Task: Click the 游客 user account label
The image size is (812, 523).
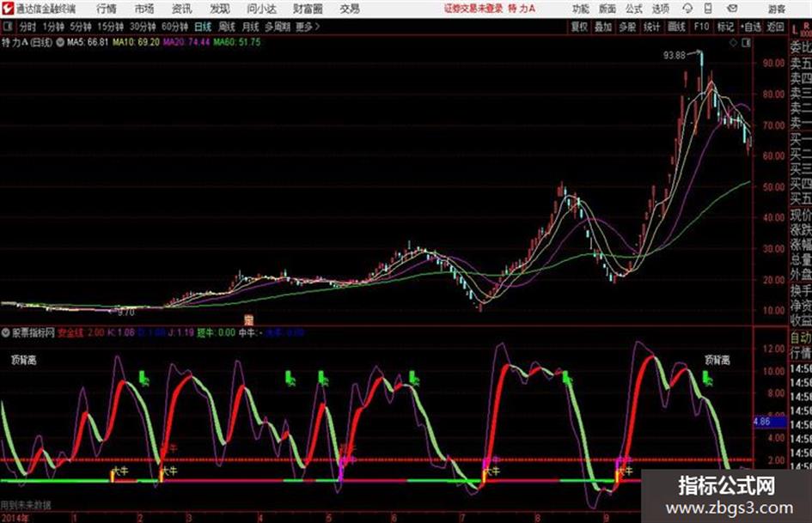Action: [x=777, y=9]
